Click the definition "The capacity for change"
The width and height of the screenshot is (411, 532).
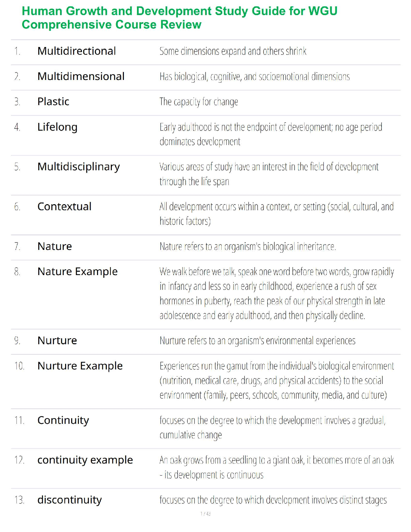(x=199, y=101)
